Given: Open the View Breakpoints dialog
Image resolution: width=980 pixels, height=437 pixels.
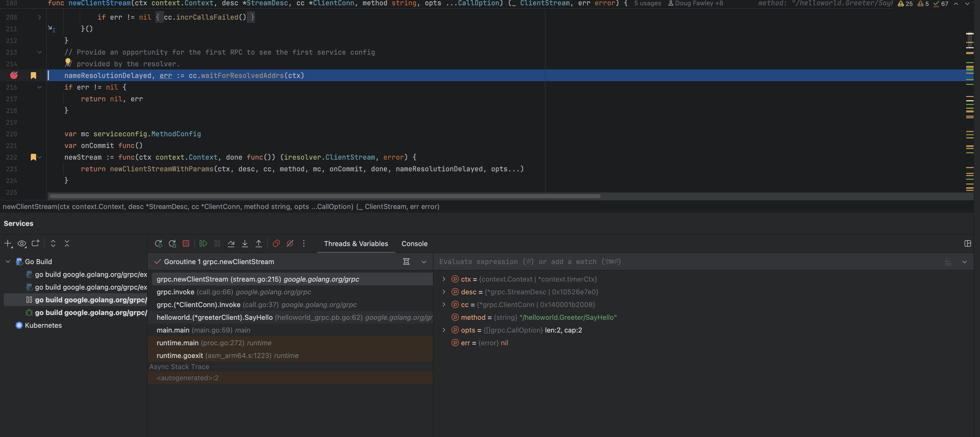Looking at the screenshot, I should (x=276, y=244).
